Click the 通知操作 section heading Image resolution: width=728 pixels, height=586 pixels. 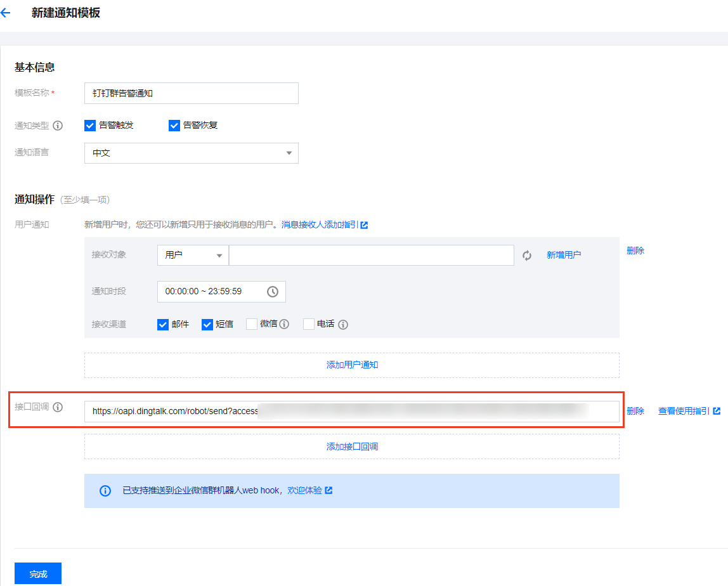point(35,199)
